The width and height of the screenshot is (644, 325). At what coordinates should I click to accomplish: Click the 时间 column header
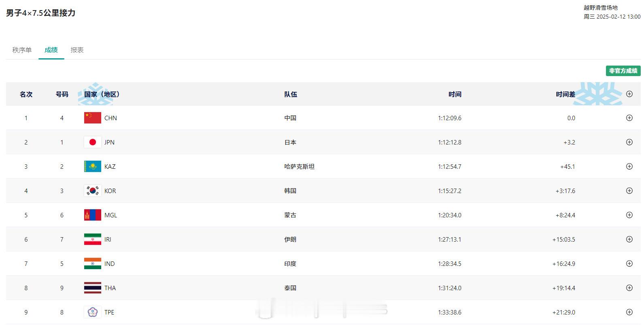click(x=455, y=94)
